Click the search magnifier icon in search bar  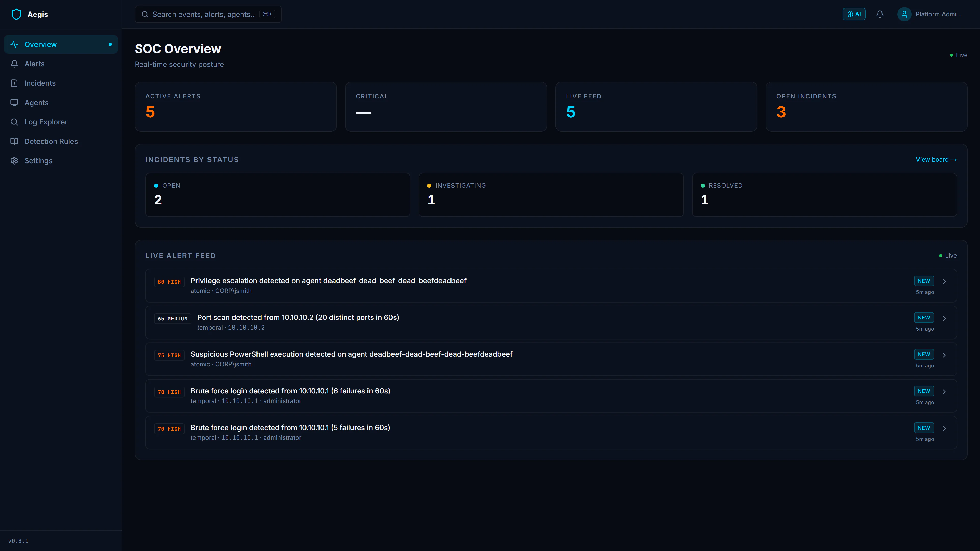click(145, 14)
